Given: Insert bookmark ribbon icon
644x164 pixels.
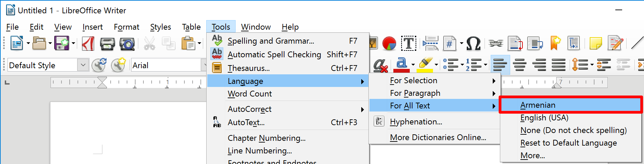Looking at the screenshot, I should pos(556,43).
